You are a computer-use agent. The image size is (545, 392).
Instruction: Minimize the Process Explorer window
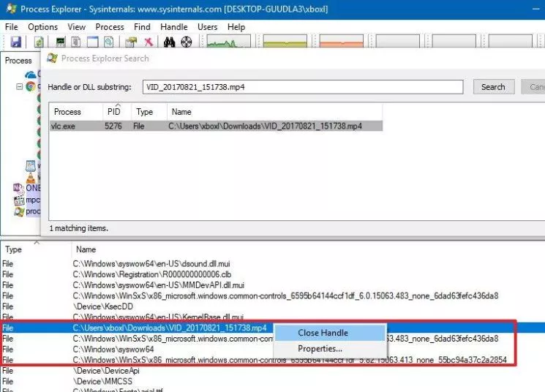pyautogui.click(x=536, y=9)
